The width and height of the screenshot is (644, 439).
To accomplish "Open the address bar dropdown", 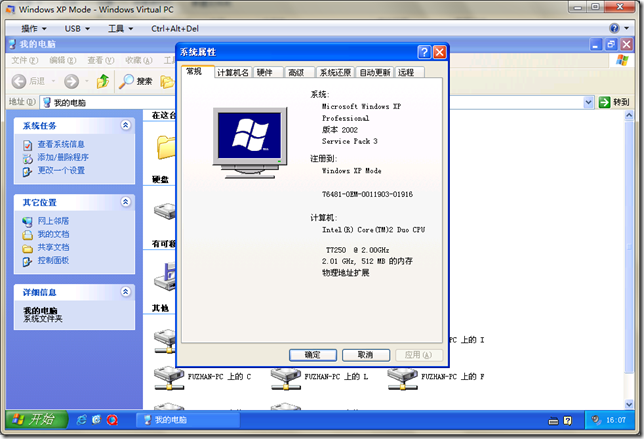I will [x=589, y=102].
